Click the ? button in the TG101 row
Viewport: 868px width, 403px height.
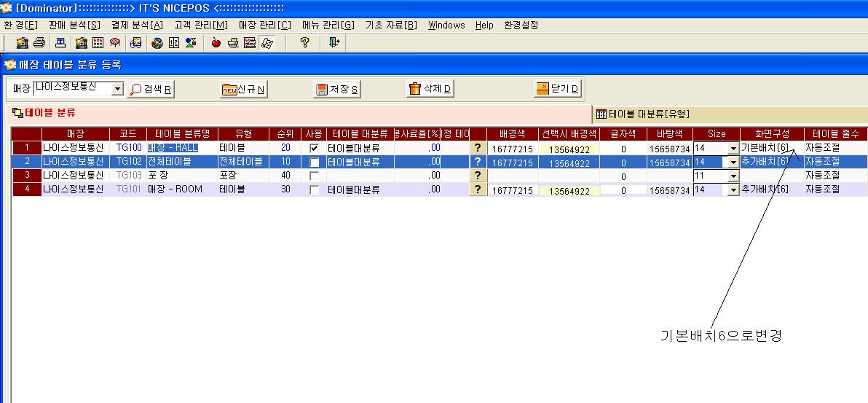pos(478,189)
